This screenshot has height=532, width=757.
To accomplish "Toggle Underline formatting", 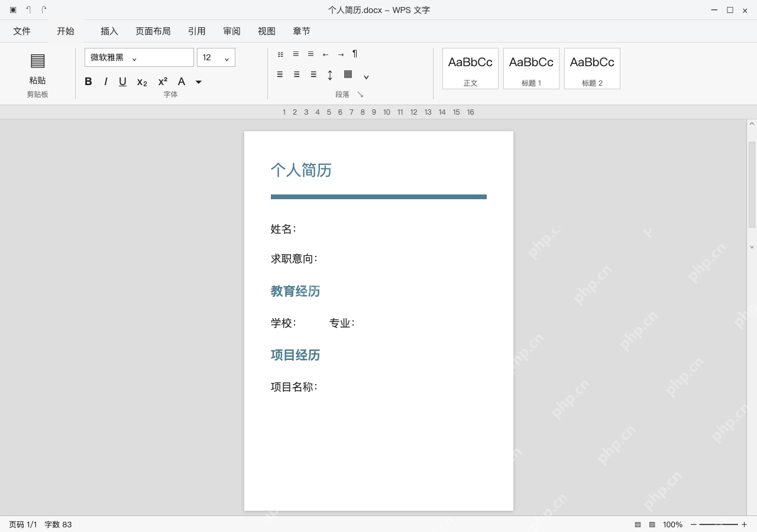I will pyautogui.click(x=122, y=82).
